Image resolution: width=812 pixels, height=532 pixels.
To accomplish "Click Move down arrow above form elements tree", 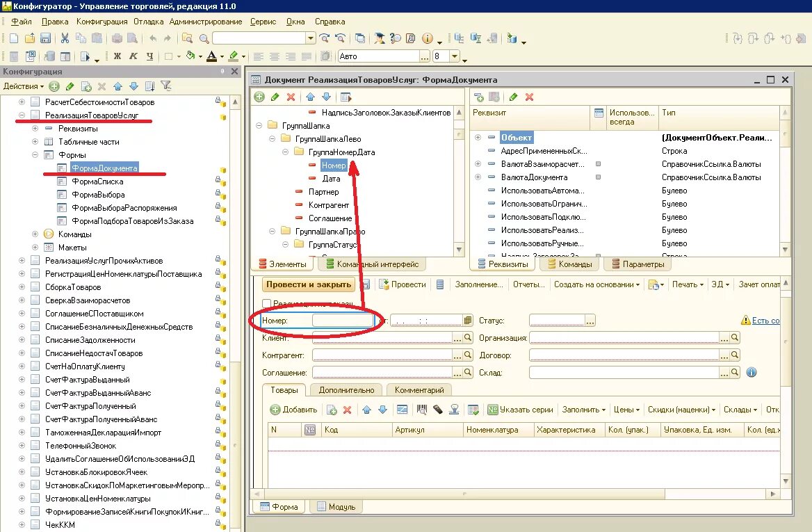I will pos(326,97).
